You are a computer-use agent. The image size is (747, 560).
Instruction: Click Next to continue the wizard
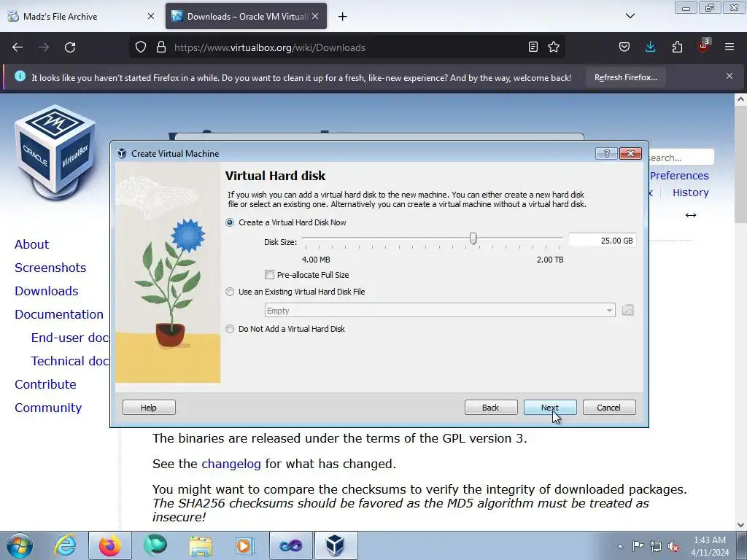[x=550, y=408]
